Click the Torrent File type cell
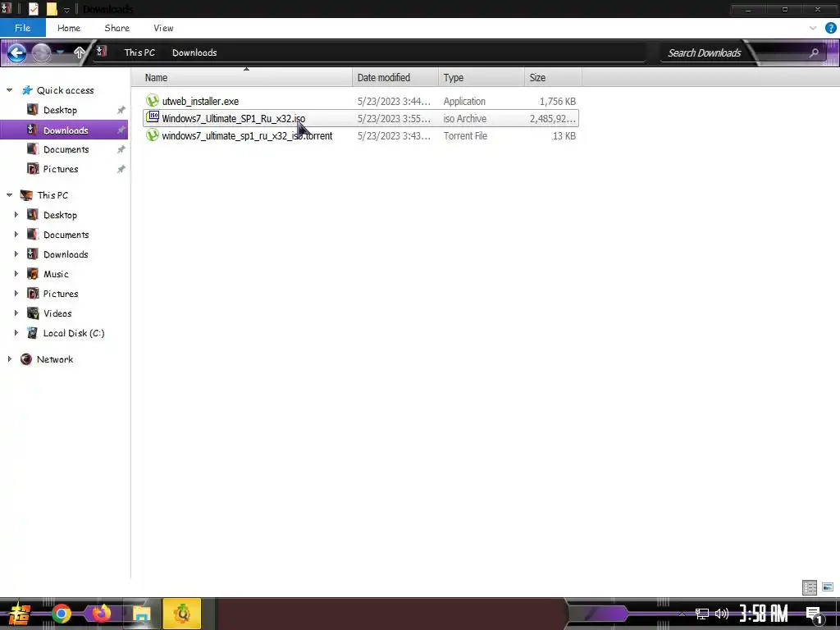The height and width of the screenshot is (630, 840). click(x=465, y=136)
